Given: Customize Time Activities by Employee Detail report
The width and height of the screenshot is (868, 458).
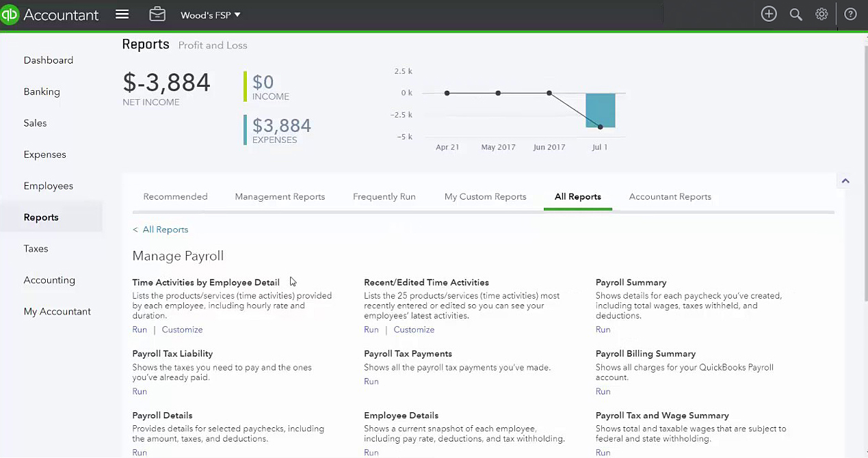Looking at the screenshot, I should point(182,329).
